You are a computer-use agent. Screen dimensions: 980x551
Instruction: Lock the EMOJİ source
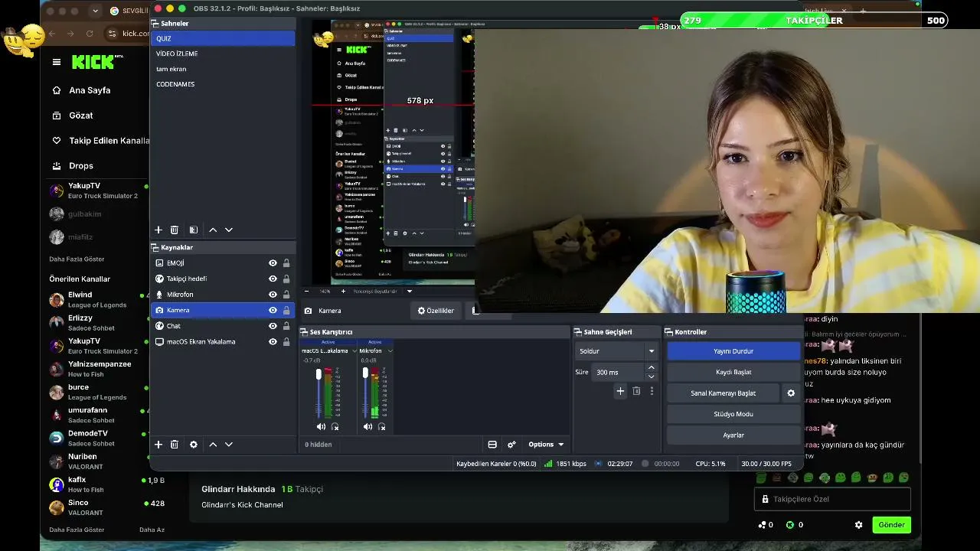pos(286,263)
